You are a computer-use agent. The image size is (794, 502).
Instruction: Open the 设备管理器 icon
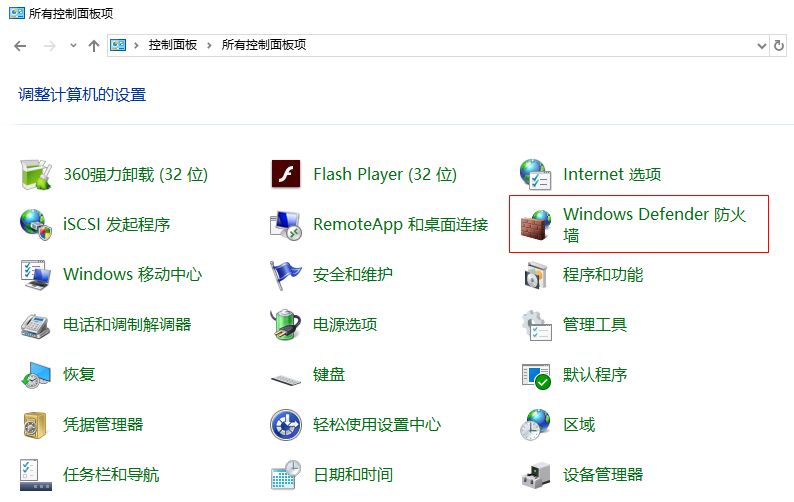point(536,475)
